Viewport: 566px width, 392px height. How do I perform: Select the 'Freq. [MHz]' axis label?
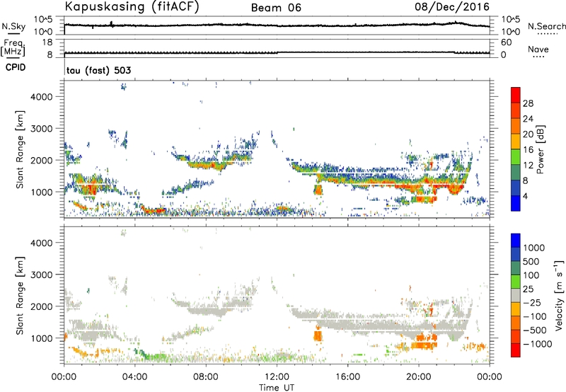[x=13, y=48]
